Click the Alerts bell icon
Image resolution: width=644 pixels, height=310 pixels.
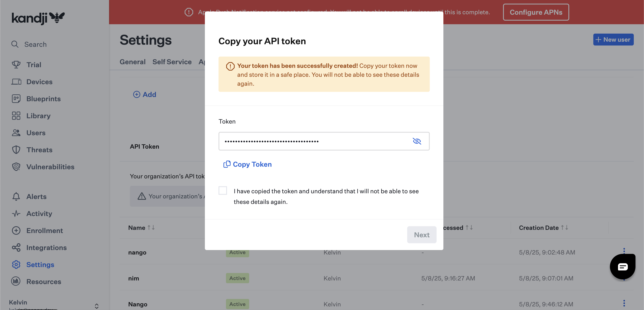tap(16, 197)
